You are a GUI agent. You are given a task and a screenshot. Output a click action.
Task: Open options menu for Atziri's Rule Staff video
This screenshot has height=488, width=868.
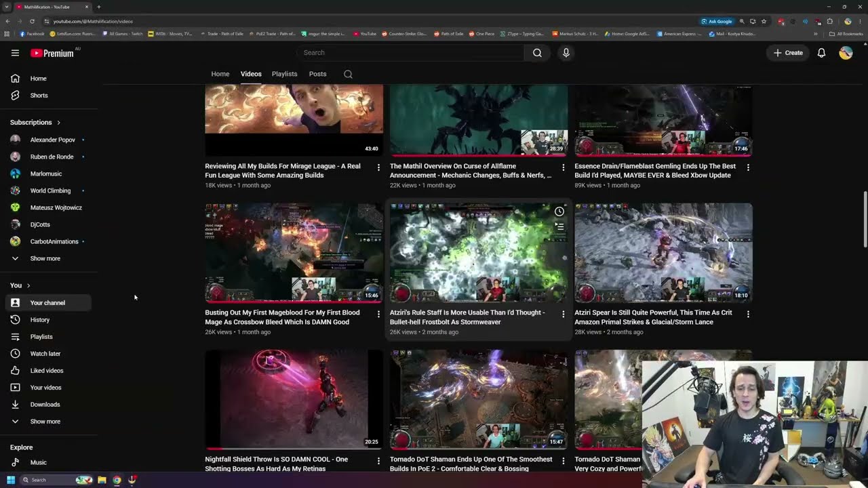[x=563, y=314]
